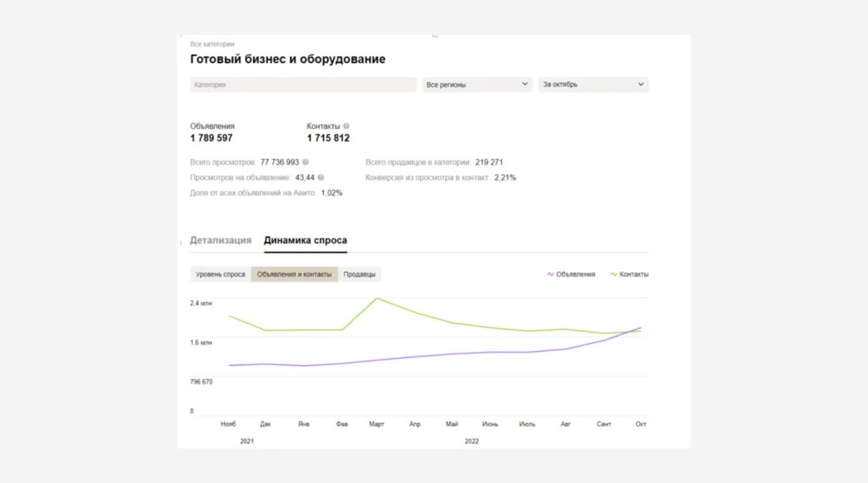Click the Окт label on the chart axis
868x483 pixels.
[641, 425]
